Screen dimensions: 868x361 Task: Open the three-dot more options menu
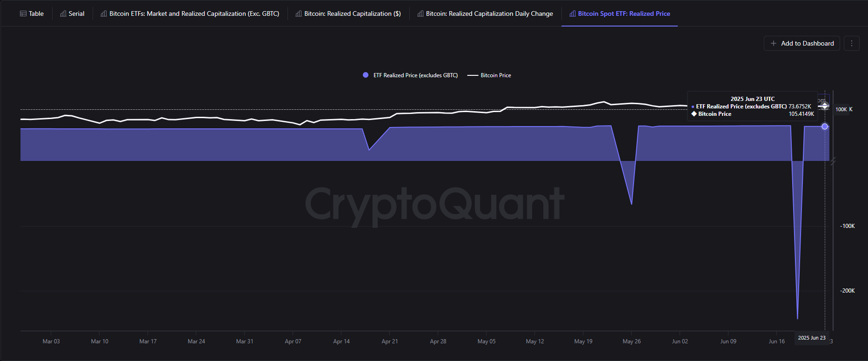tap(852, 43)
